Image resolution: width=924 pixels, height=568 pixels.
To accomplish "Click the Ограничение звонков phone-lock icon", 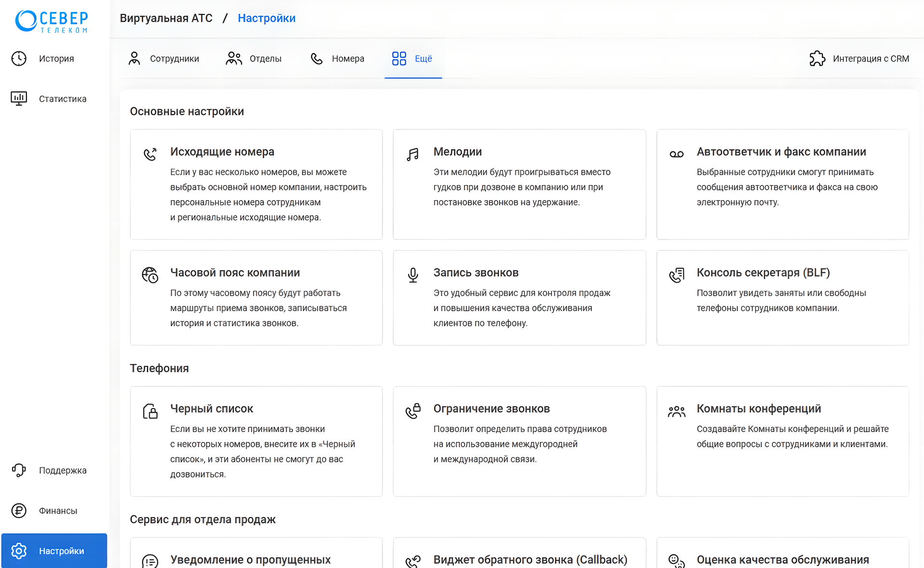I will (x=413, y=411).
